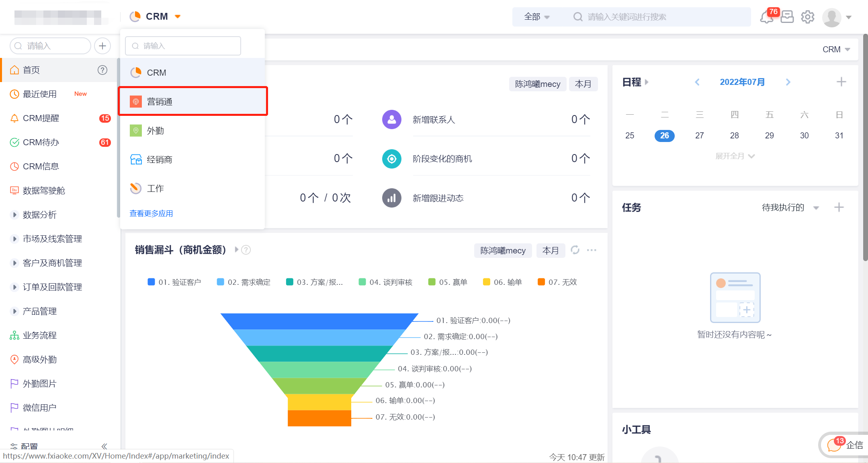Open the notification bell icon
Image resolution: width=868 pixels, height=463 pixels.
[767, 17]
